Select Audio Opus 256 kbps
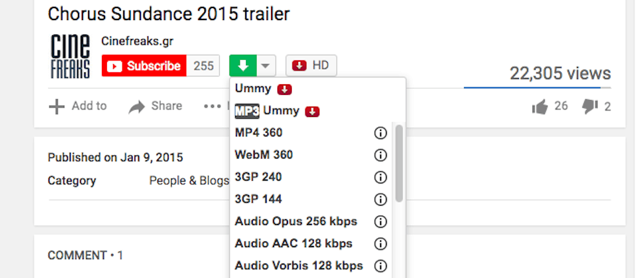Viewport: 644px width, 278px height. [x=296, y=222]
